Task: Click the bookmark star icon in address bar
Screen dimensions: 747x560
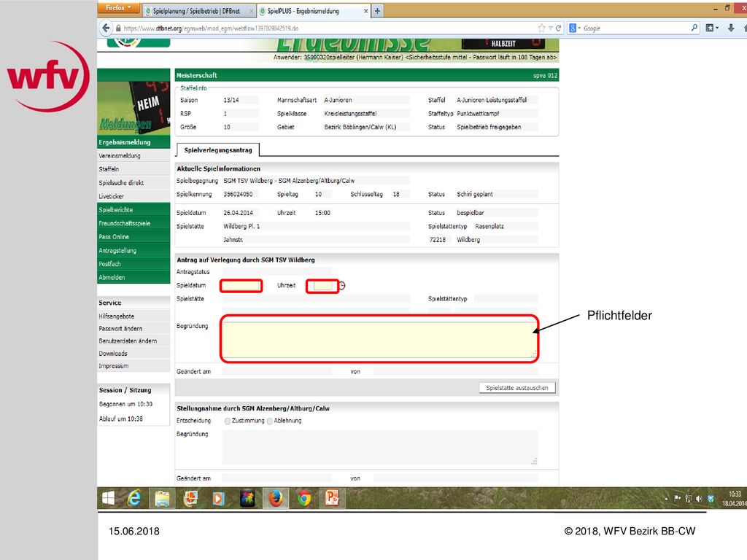Action: [542, 28]
